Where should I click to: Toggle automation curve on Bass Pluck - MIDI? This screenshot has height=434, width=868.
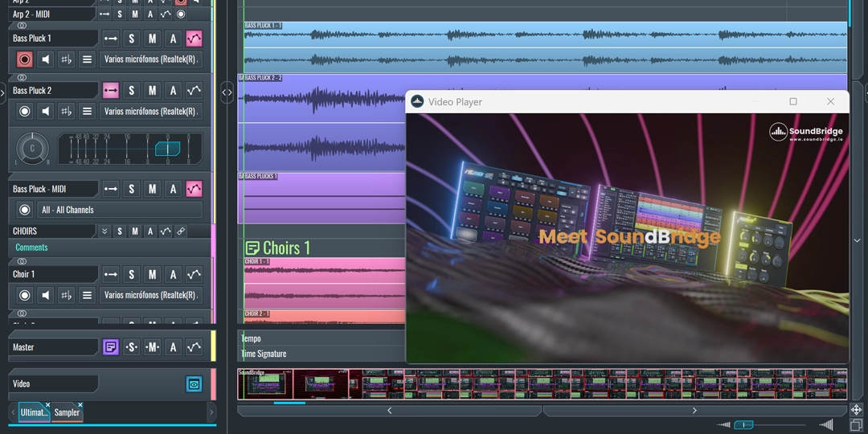(194, 189)
